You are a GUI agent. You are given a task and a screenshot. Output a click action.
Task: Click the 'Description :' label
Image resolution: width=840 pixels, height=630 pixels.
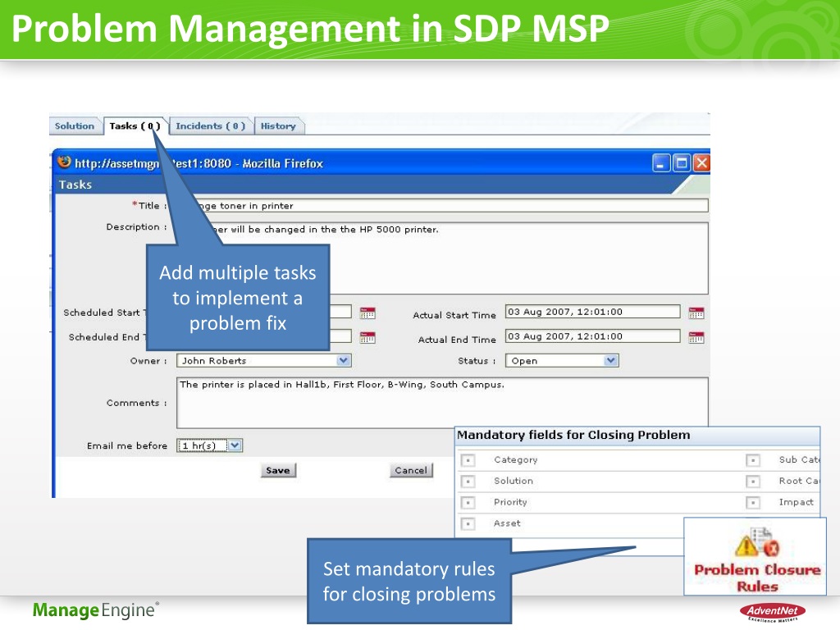(137, 227)
